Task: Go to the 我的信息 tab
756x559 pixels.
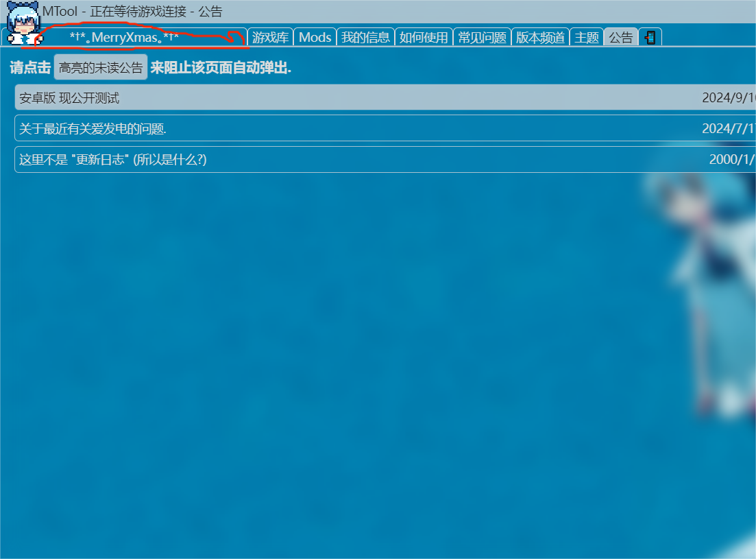Action: [x=365, y=38]
